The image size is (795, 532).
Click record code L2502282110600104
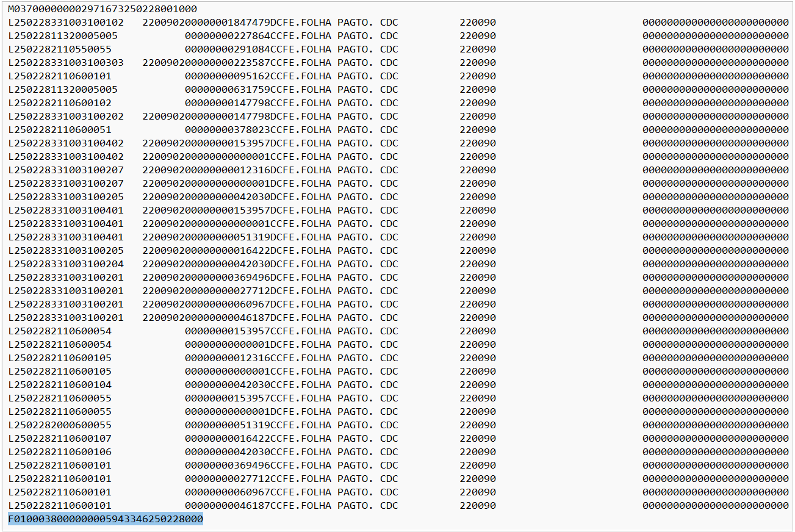point(60,385)
